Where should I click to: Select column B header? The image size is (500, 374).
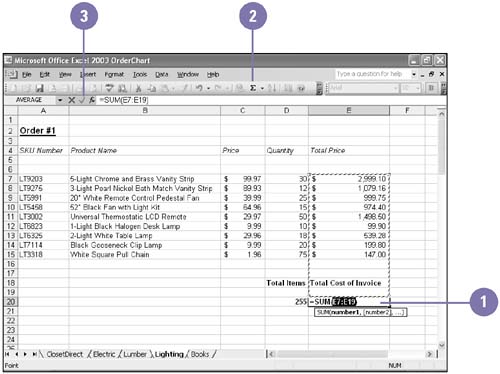145,111
